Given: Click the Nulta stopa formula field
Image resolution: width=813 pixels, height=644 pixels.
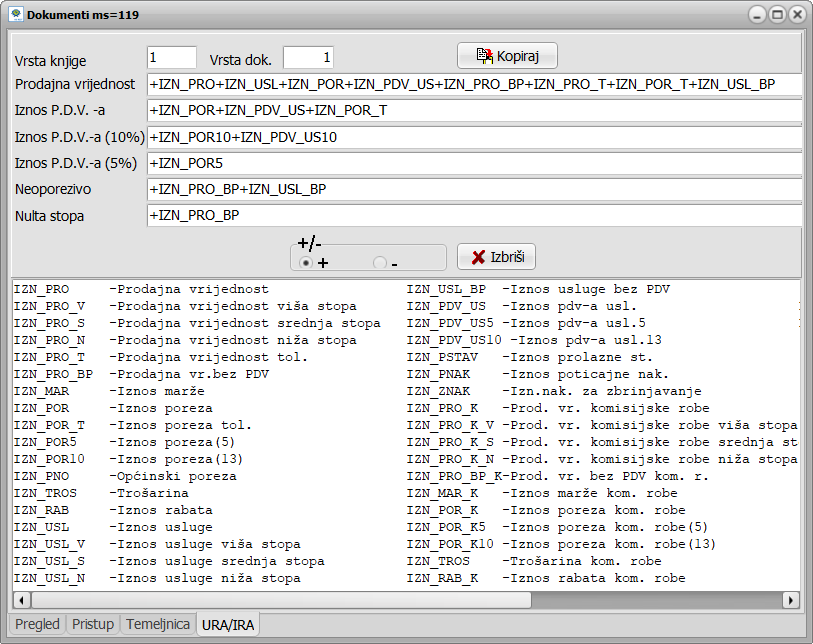Looking at the screenshot, I should (x=475, y=215).
